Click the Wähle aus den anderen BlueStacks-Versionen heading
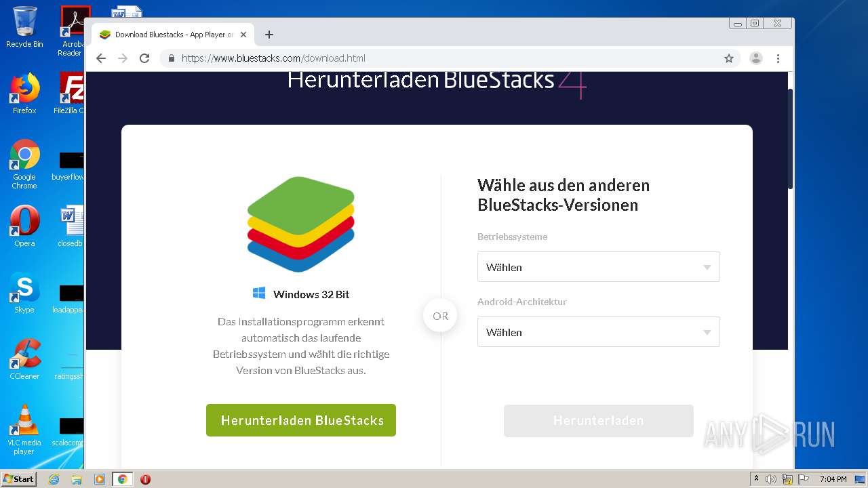Image resolution: width=868 pixels, height=488 pixels. click(x=564, y=195)
